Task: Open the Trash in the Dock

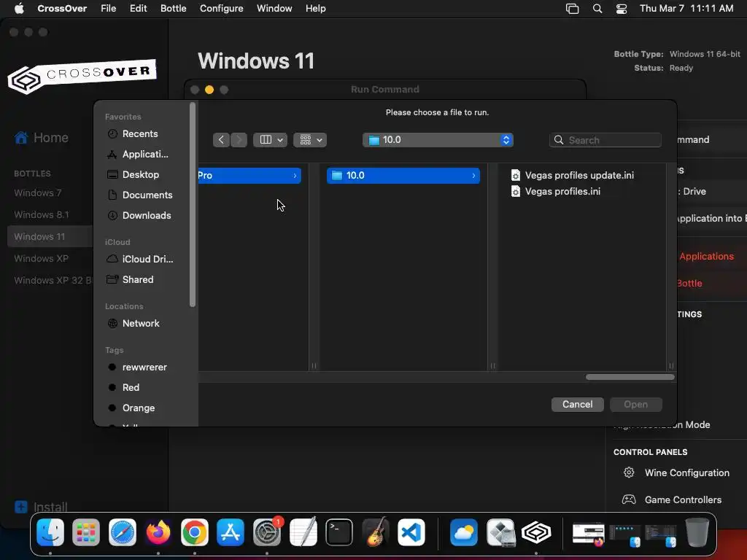Action: [x=697, y=532]
